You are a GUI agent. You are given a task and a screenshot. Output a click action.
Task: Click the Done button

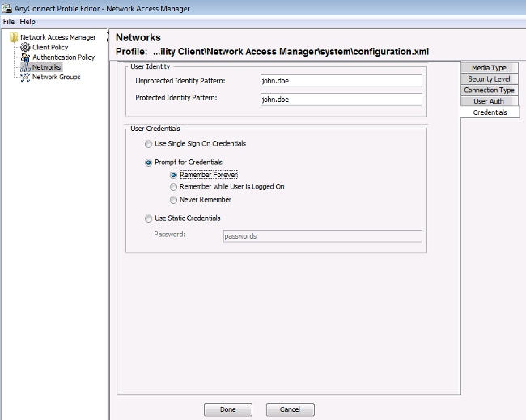[228, 409]
